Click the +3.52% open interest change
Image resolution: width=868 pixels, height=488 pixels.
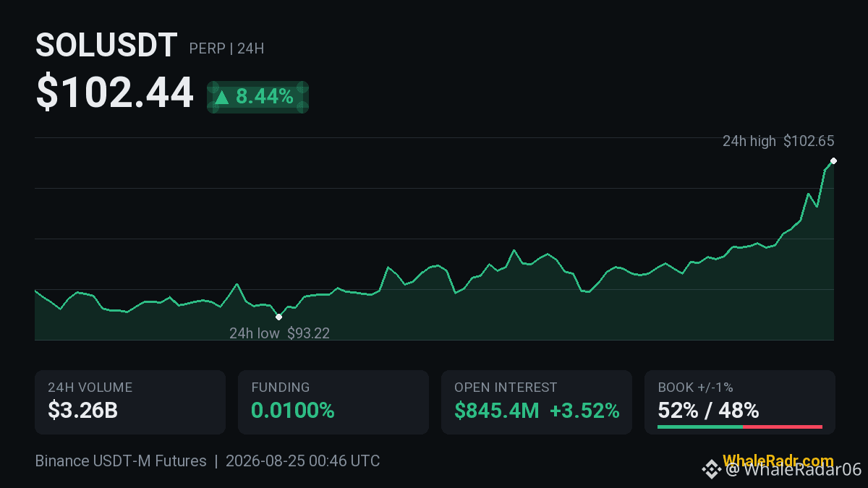coord(584,411)
